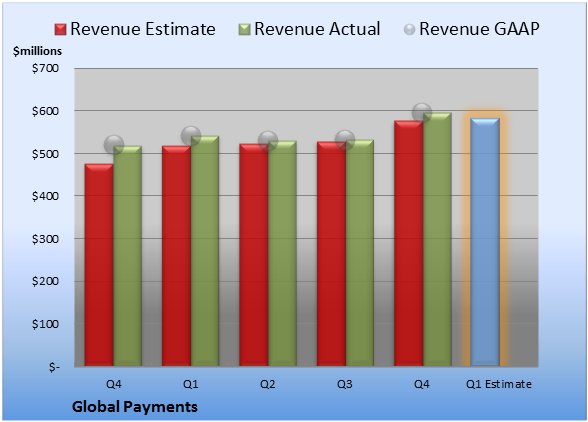
Task: Select the last Q4 red estimate bar
Action: tap(408, 243)
